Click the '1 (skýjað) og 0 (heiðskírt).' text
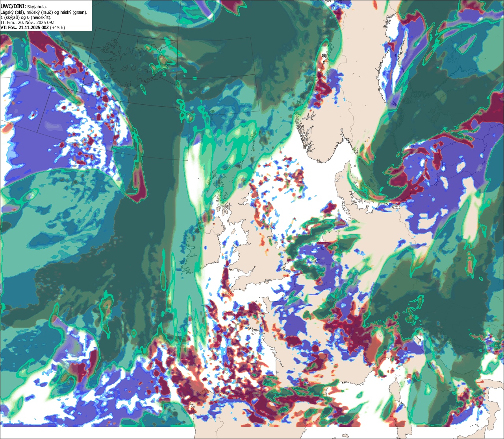 (x=26, y=17)
